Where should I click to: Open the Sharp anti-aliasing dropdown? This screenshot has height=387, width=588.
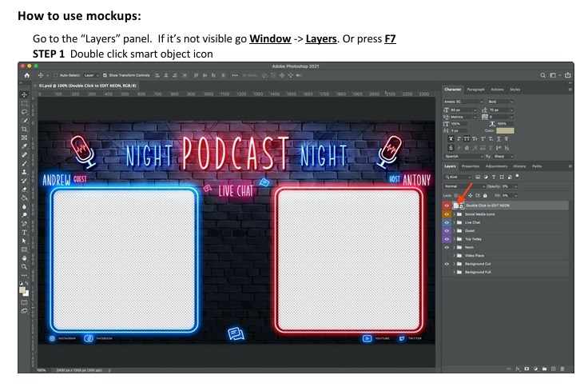(503, 156)
